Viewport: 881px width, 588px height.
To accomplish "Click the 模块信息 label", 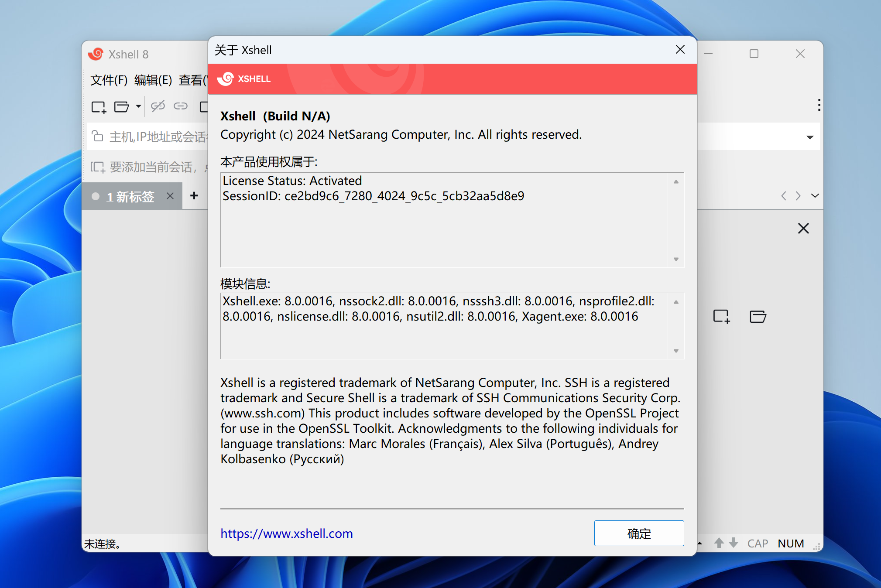I will [x=245, y=284].
